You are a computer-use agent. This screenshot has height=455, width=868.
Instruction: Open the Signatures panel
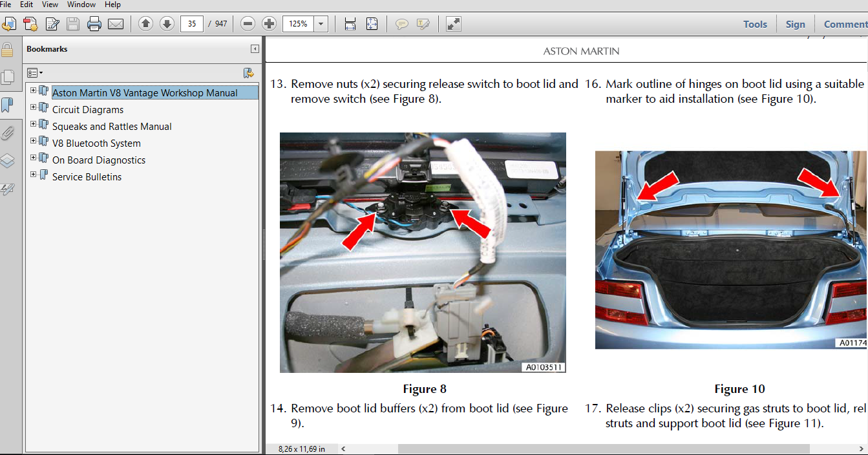8,189
